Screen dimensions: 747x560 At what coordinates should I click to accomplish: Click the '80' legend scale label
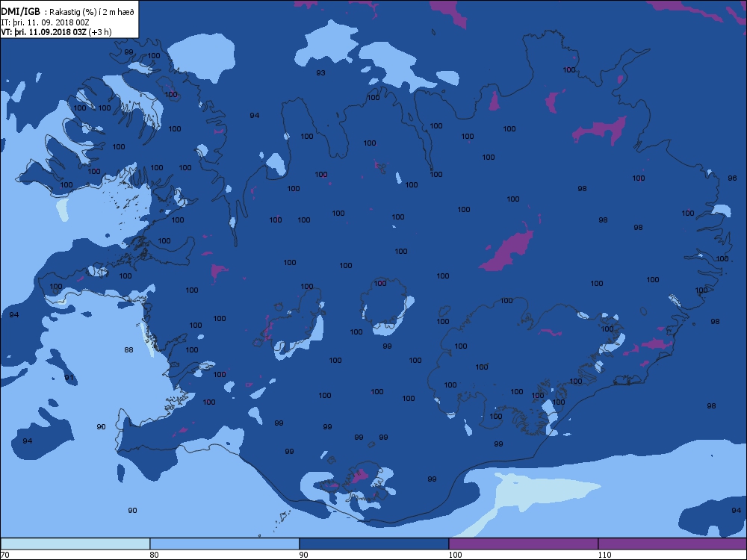click(x=154, y=555)
